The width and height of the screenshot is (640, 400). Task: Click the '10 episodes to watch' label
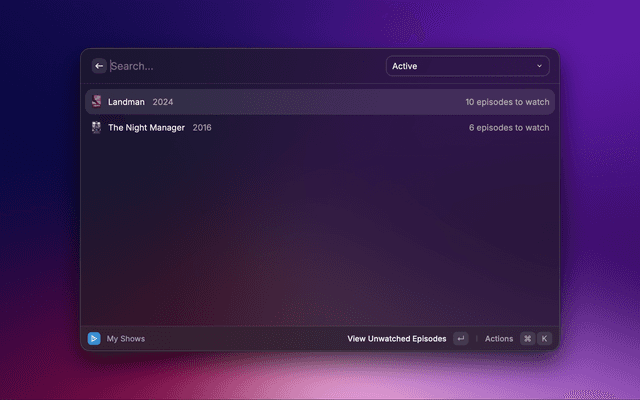click(x=507, y=102)
